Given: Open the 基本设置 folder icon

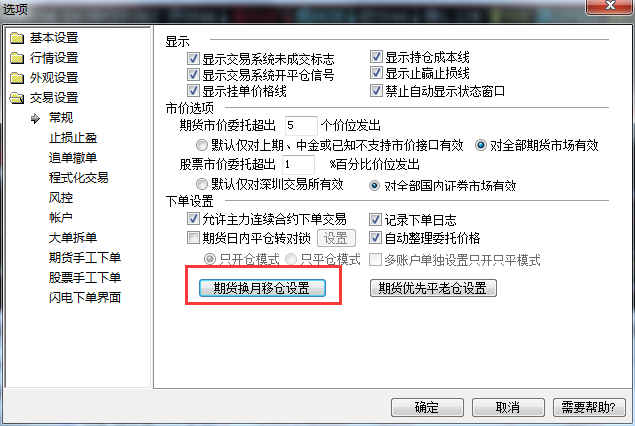Looking at the screenshot, I should (17, 38).
